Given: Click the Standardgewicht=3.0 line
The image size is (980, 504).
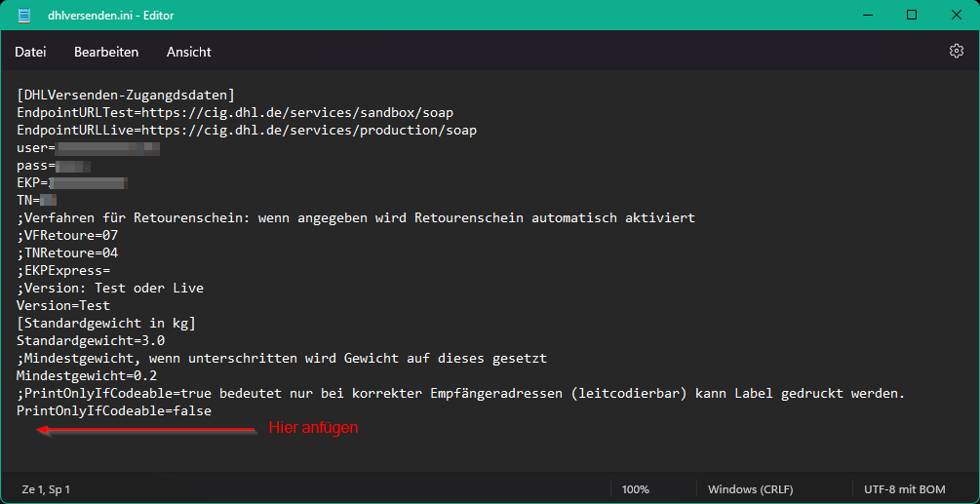Looking at the screenshot, I should point(91,341).
